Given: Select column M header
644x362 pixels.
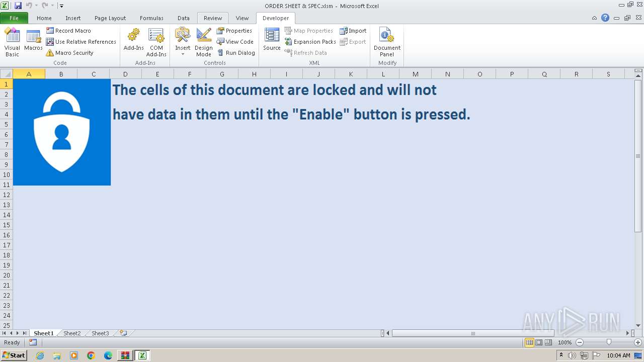Looking at the screenshot, I should click(415, 74).
